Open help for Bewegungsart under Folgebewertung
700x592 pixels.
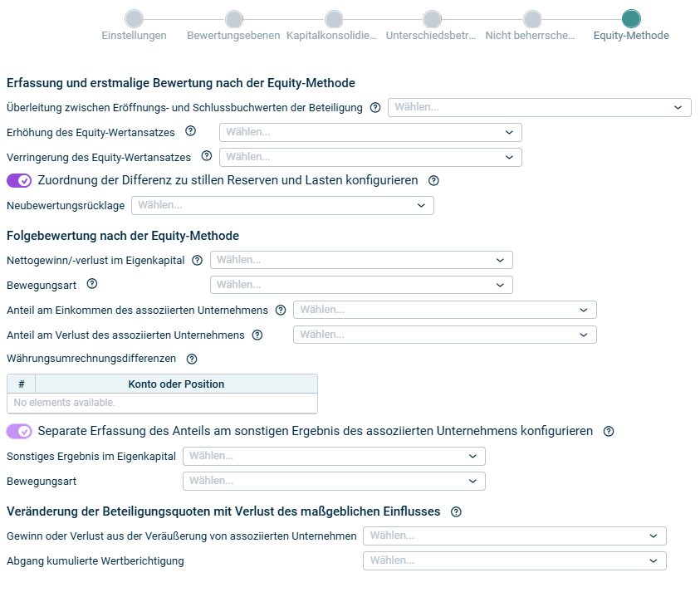point(92,284)
